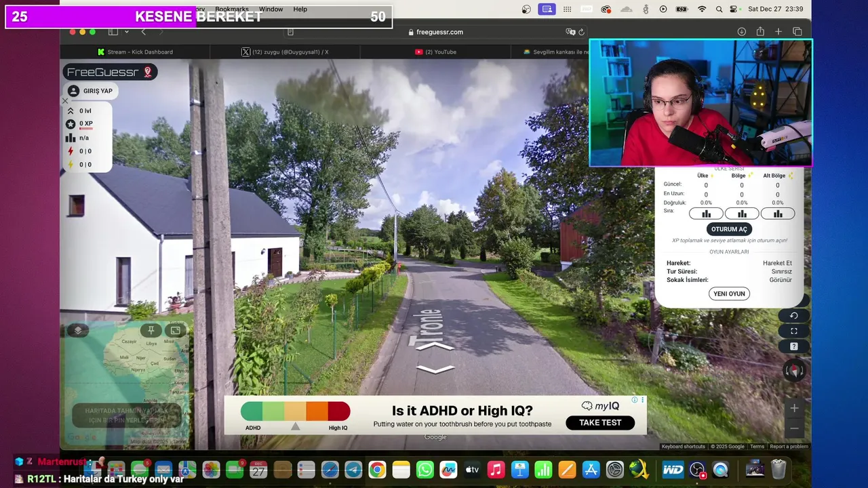Click the yellow lightning streak icon

[x=71, y=164]
